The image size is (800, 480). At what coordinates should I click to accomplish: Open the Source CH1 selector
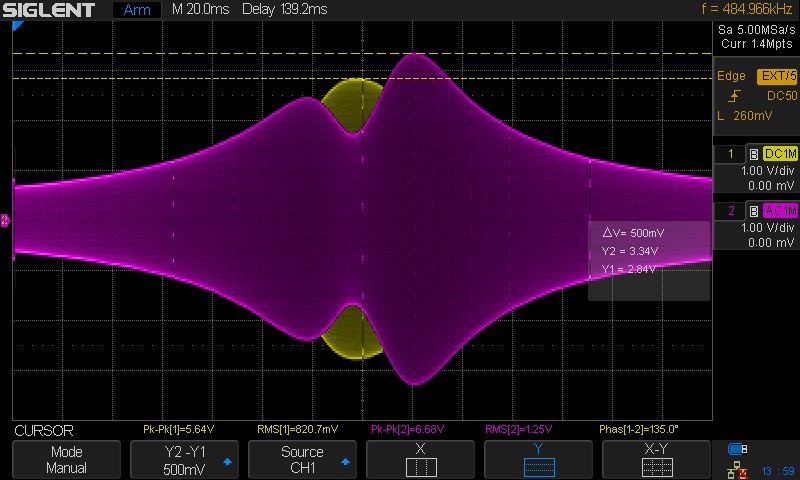(301, 460)
